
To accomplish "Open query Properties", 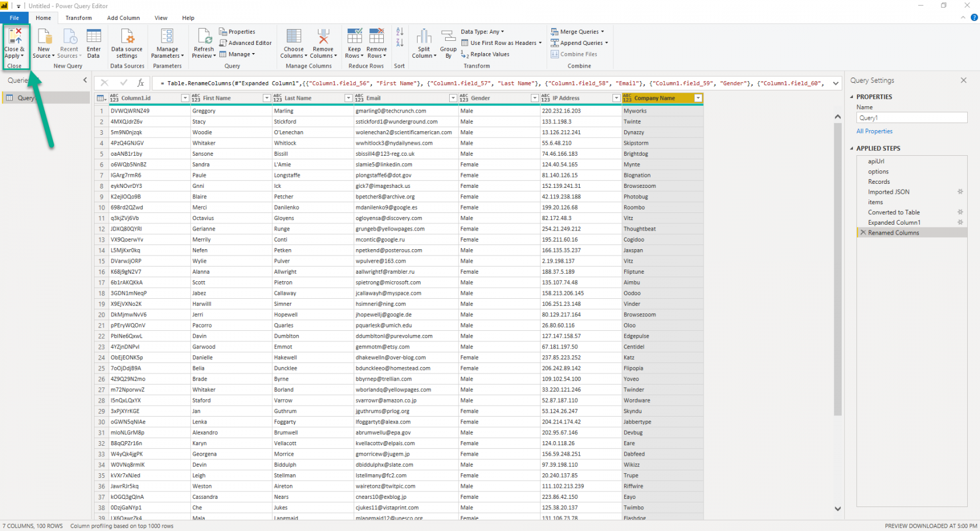I will (x=237, y=32).
